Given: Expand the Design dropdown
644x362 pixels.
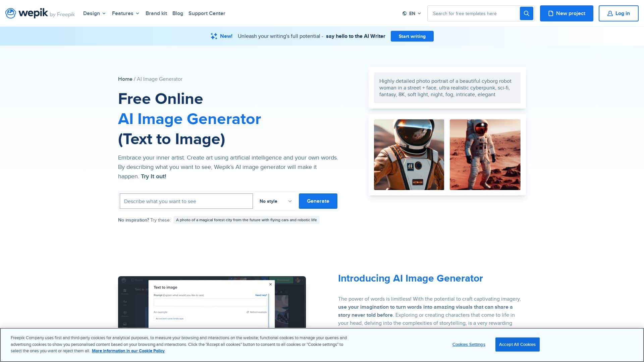Looking at the screenshot, I should (x=94, y=13).
